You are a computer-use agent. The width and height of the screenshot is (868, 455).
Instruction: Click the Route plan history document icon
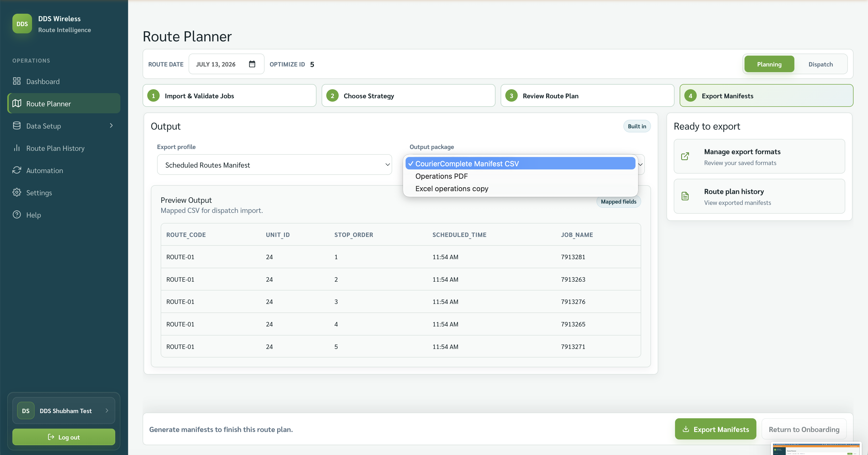(x=685, y=196)
